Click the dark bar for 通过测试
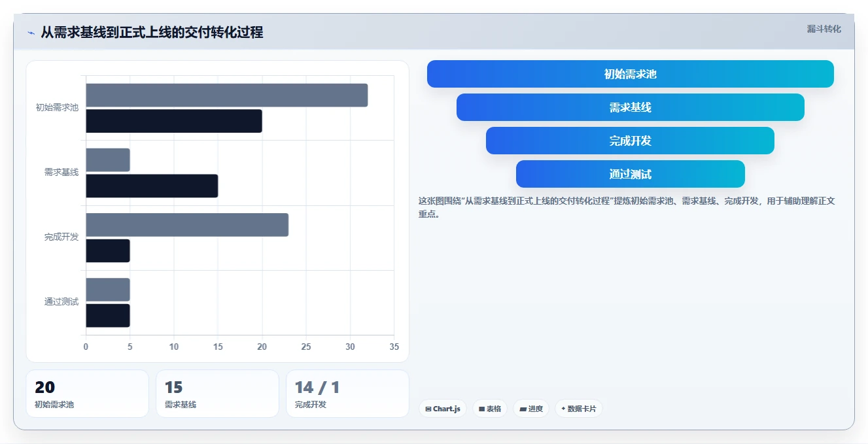 (108, 315)
